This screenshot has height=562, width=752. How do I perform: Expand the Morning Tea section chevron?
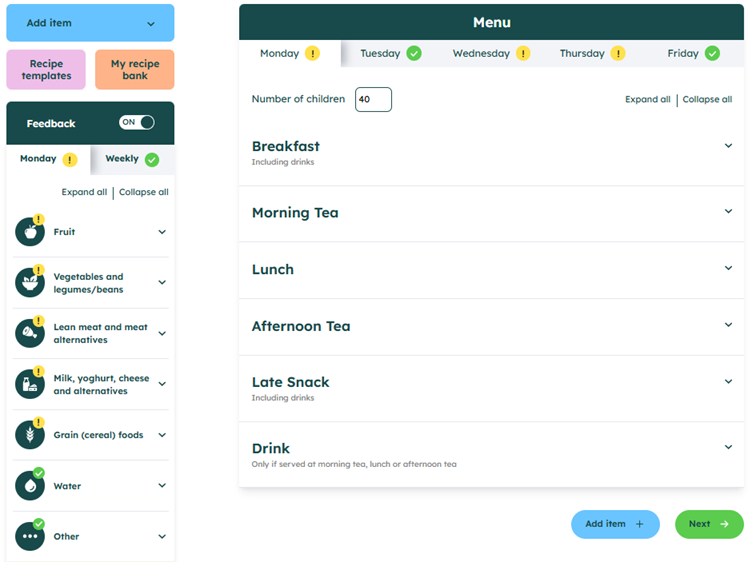tap(728, 211)
